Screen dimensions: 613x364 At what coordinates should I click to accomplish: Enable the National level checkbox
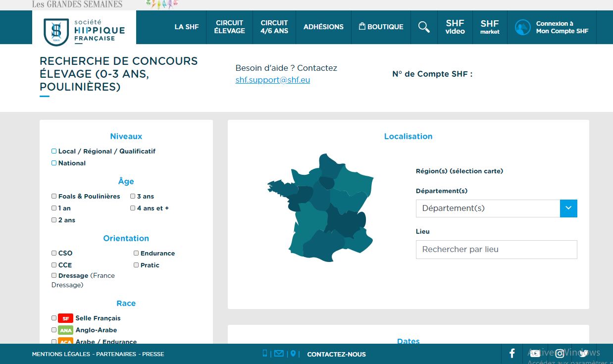[54, 163]
